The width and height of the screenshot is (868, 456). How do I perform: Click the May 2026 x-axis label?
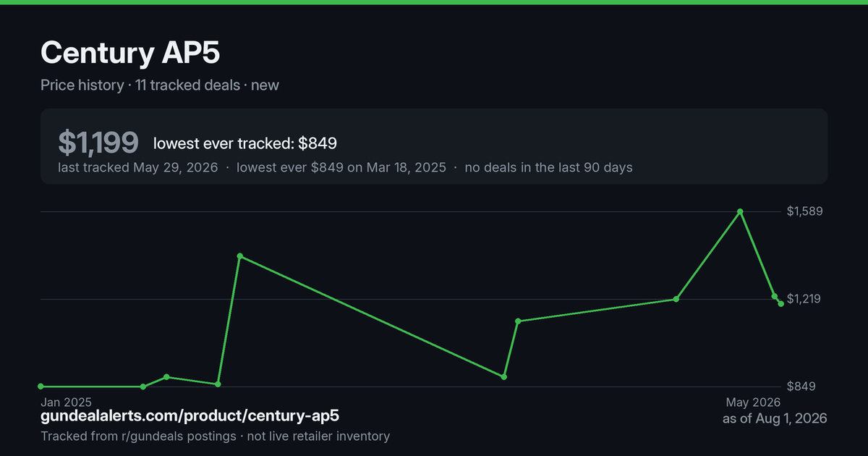pyautogui.click(x=754, y=402)
